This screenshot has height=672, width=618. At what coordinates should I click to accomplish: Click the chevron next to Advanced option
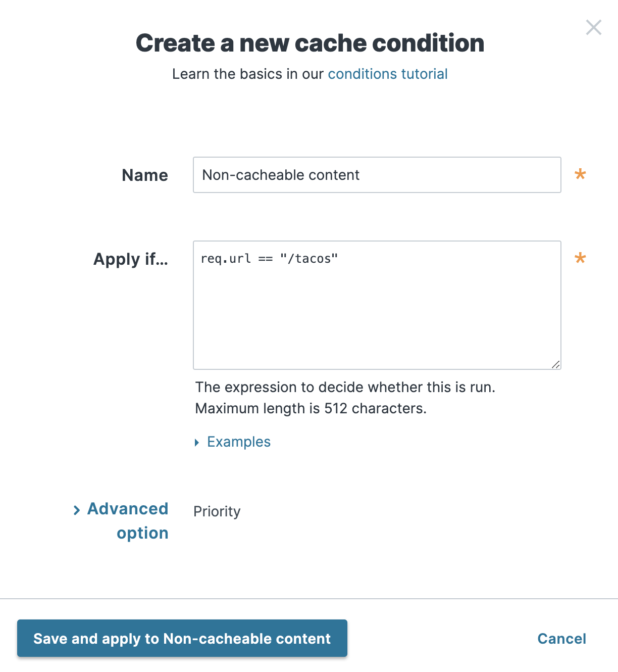[x=77, y=510]
